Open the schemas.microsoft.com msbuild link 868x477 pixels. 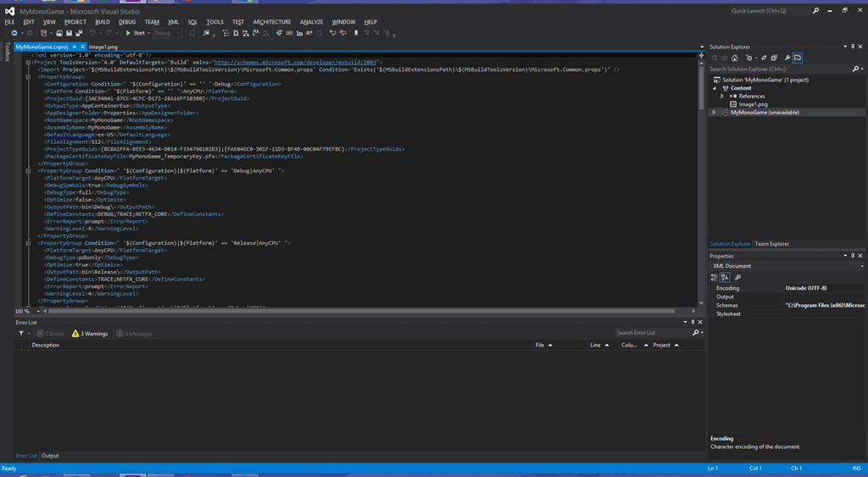point(295,63)
